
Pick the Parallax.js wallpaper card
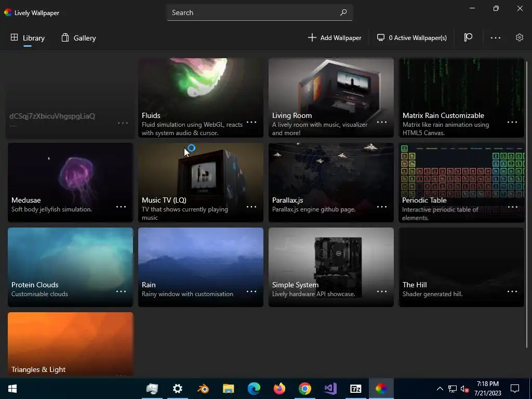[x=331, y=182]
